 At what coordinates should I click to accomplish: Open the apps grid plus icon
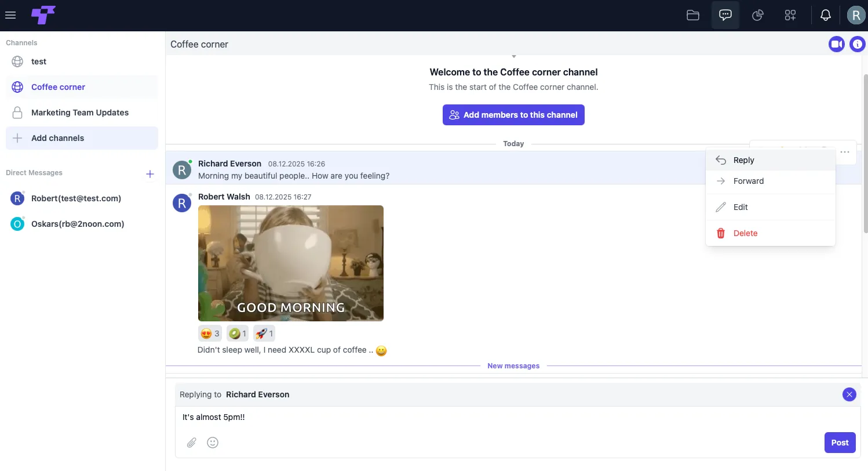coord(790,15)
